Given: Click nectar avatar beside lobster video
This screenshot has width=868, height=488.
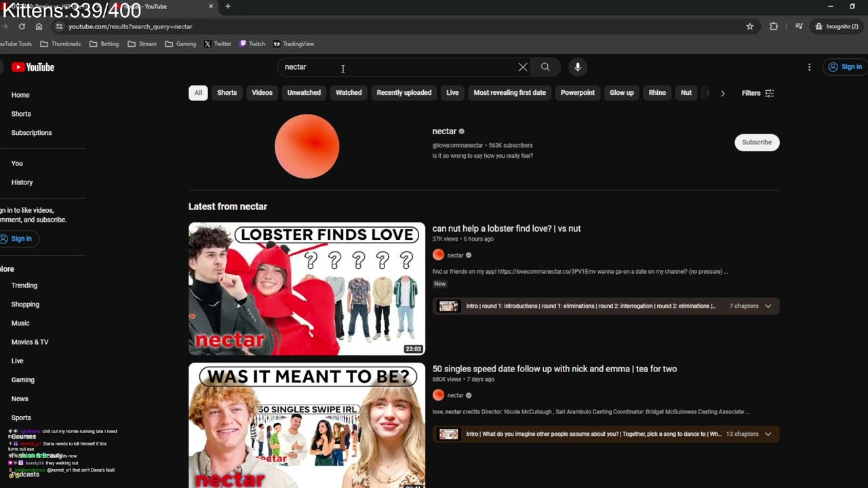Looking at the screenshot, I should 438,255.
